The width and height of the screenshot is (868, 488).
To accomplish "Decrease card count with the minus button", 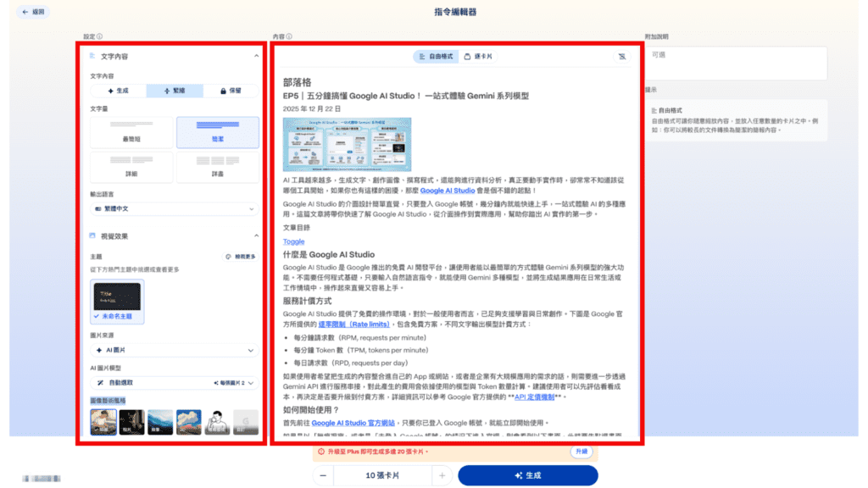I will (x=323, y=476).
